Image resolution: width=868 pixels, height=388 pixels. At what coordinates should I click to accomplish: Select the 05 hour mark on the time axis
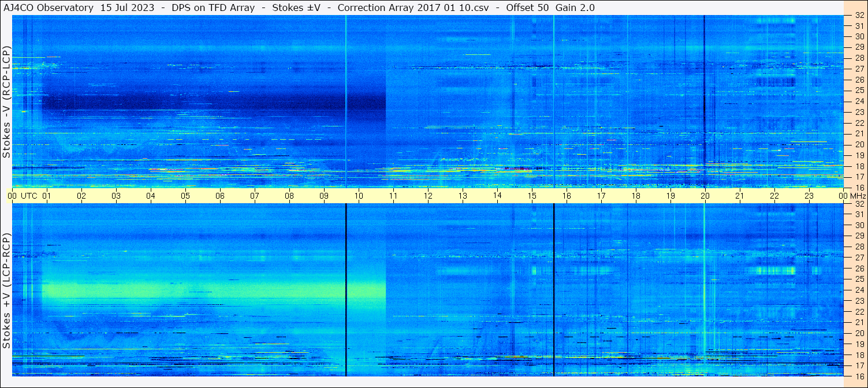(185, 196)
